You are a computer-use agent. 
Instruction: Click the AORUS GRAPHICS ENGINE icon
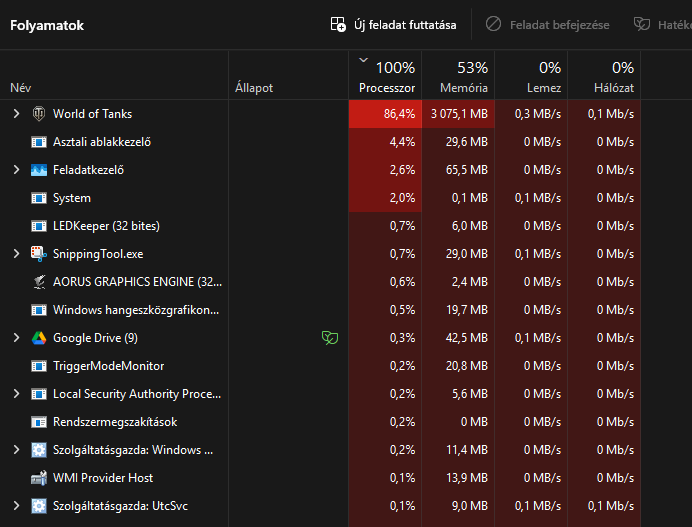pyautogui.click(x=39, y=282)
